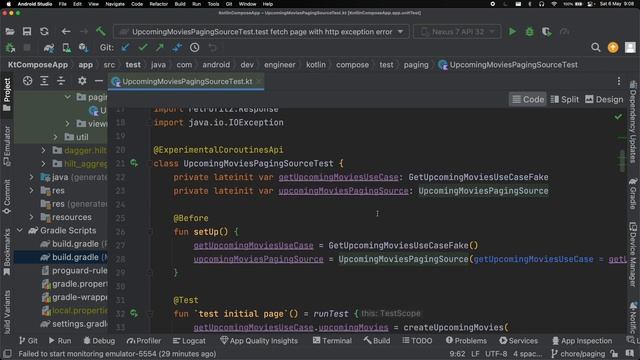Update project using the blue Git arrow
Screen dimensions: 640x360
125,47
